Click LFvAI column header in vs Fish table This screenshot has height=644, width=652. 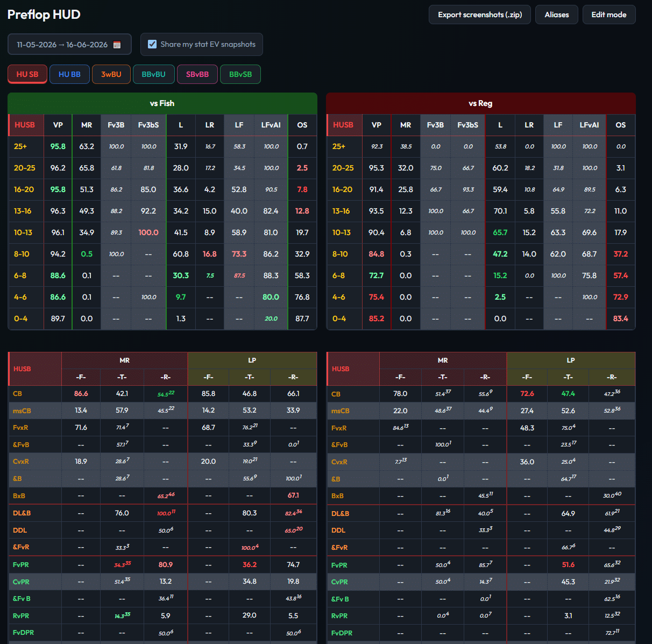pos(271,125)
